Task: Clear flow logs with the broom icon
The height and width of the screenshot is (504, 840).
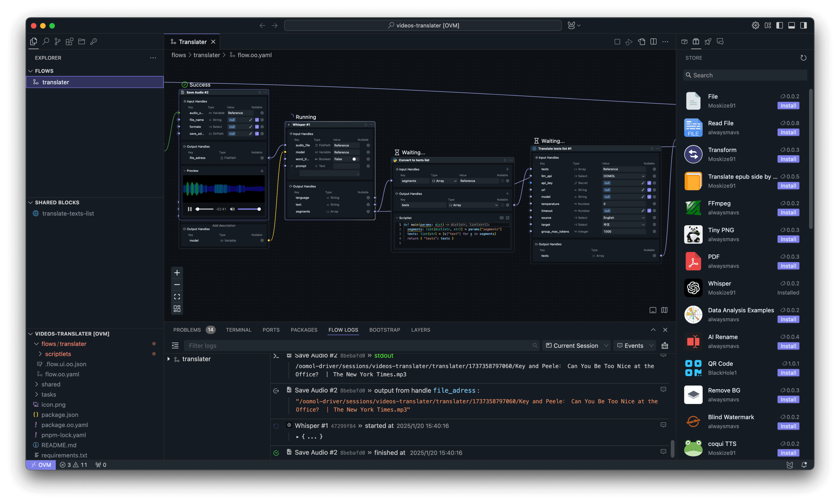Action: coord(665,346)
